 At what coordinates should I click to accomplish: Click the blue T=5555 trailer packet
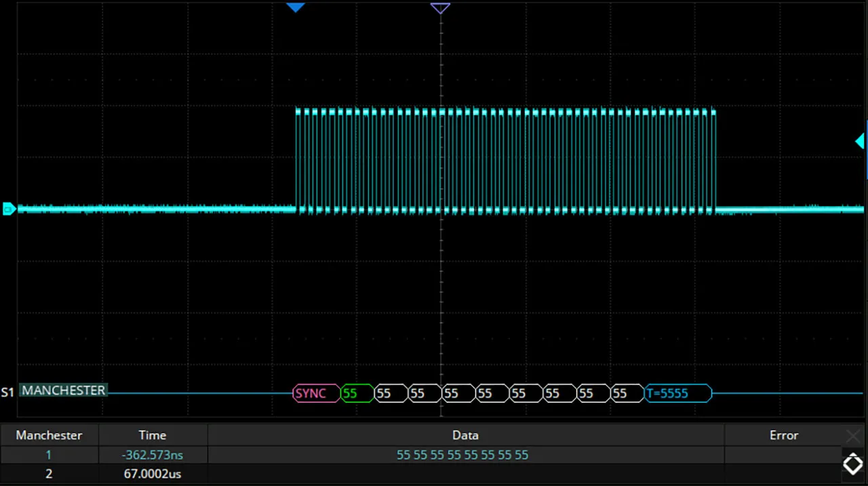click(x=677, y=393)
